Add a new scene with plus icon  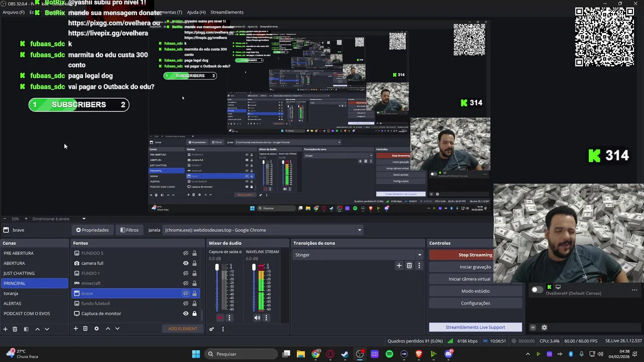(6, 329)
